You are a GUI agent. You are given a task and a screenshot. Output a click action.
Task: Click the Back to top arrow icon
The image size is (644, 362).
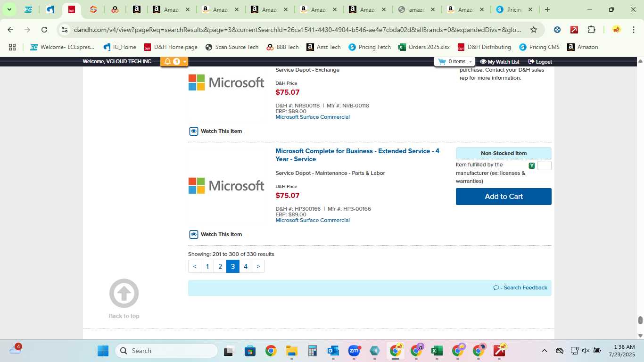124,293
